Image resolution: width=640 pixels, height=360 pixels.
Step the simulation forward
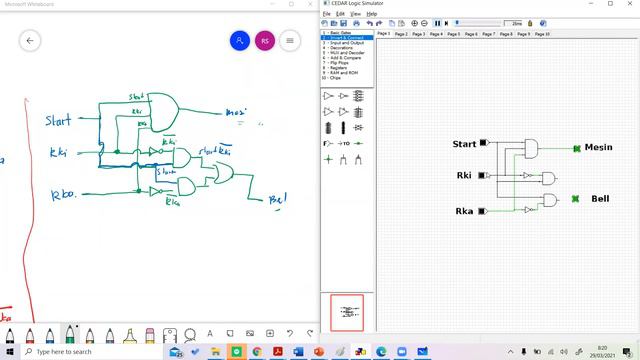[447, 23]
